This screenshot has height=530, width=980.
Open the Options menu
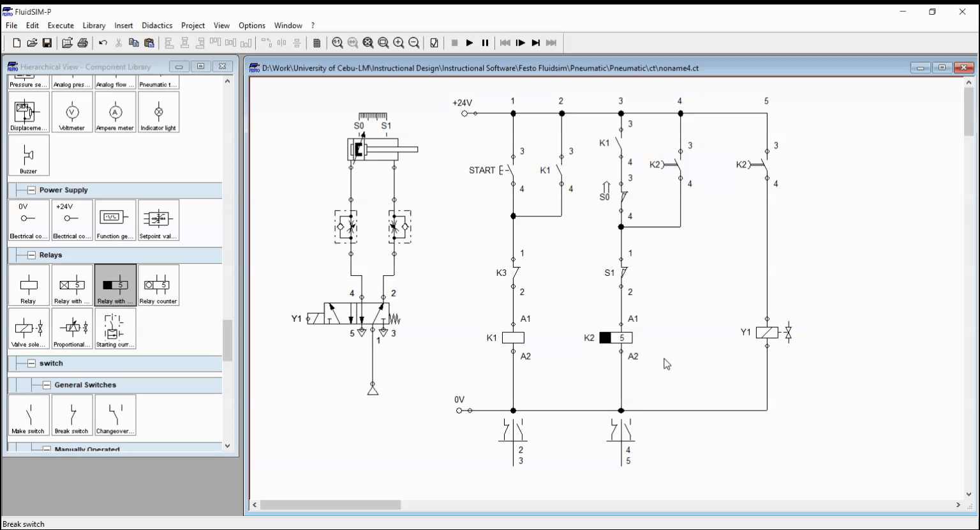(252, 26)
